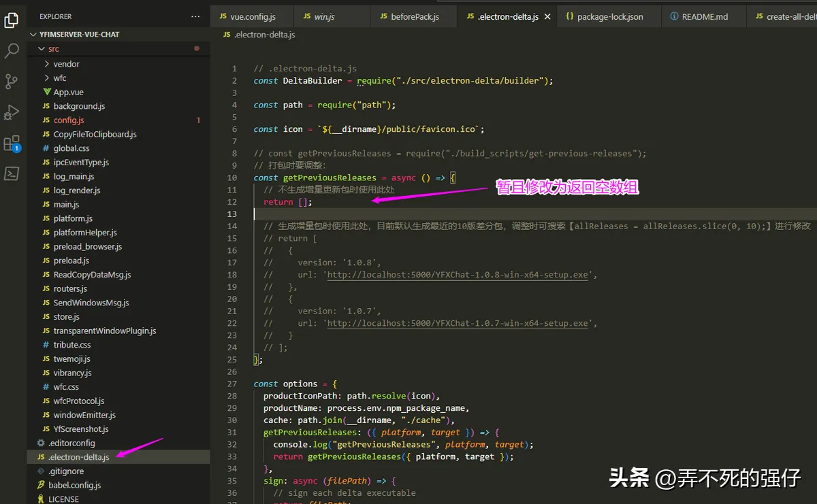Viewport: 817px width, 504px height.
Task: Click 'const options' declaration text
Action: (x=286, y=384)
